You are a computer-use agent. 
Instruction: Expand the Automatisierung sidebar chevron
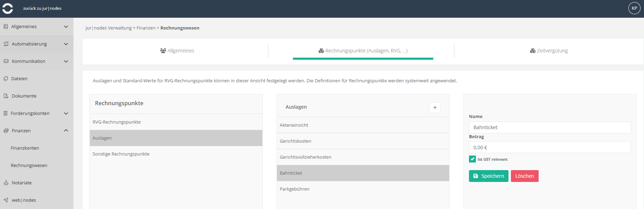tap(66, 44)
